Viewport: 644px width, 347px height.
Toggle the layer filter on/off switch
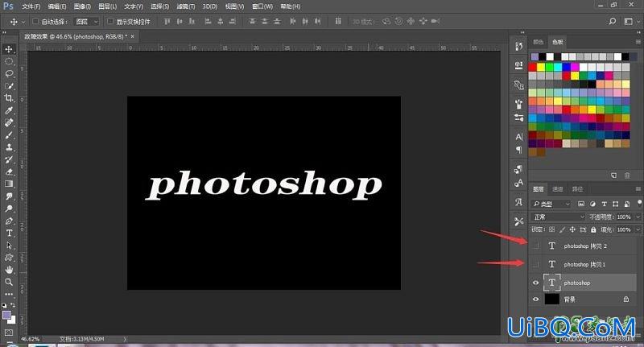(x=639, y=202)
